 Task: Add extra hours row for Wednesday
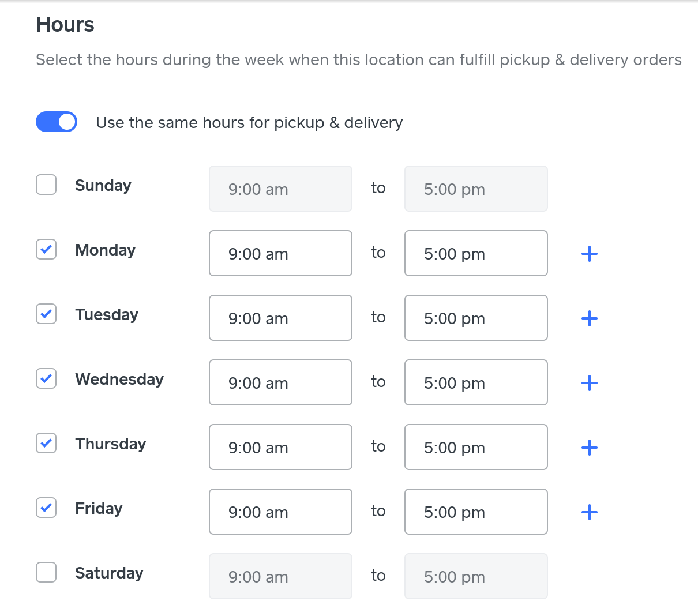[x=589, y=383]
